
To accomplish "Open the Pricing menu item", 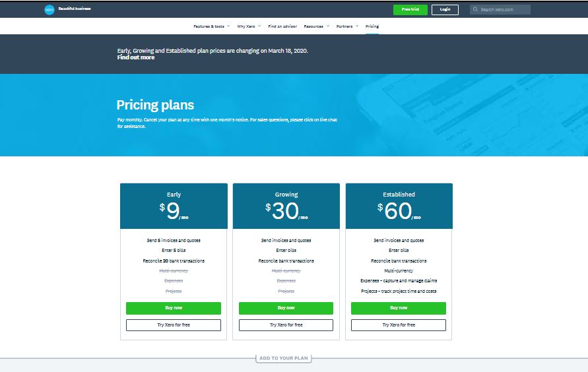I will 372,26.
